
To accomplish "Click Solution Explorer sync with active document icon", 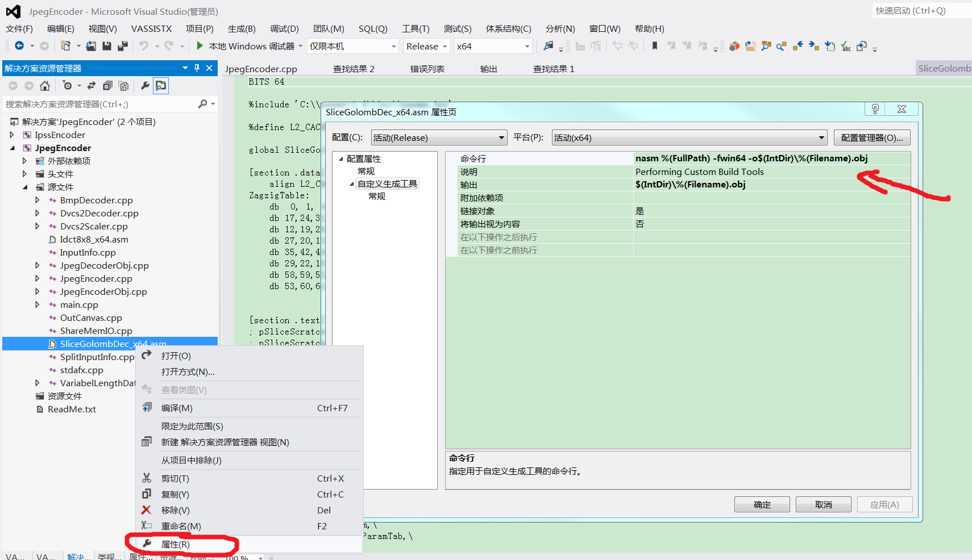I will point(91,86).
